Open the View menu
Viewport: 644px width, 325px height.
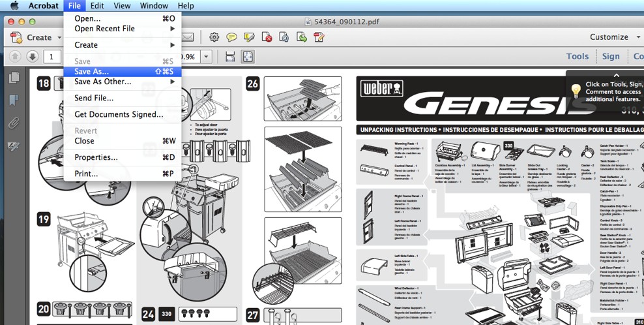tap(122, 6)
